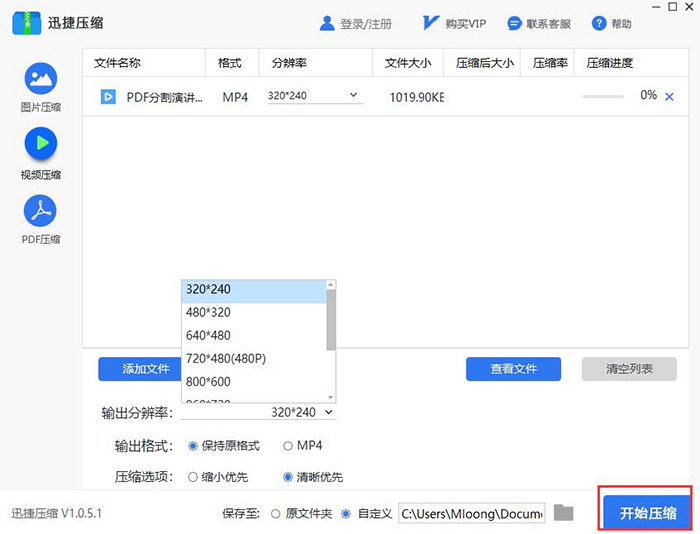Maximize the window
Viewport: 700px width, 534px height.
(673, 7)
